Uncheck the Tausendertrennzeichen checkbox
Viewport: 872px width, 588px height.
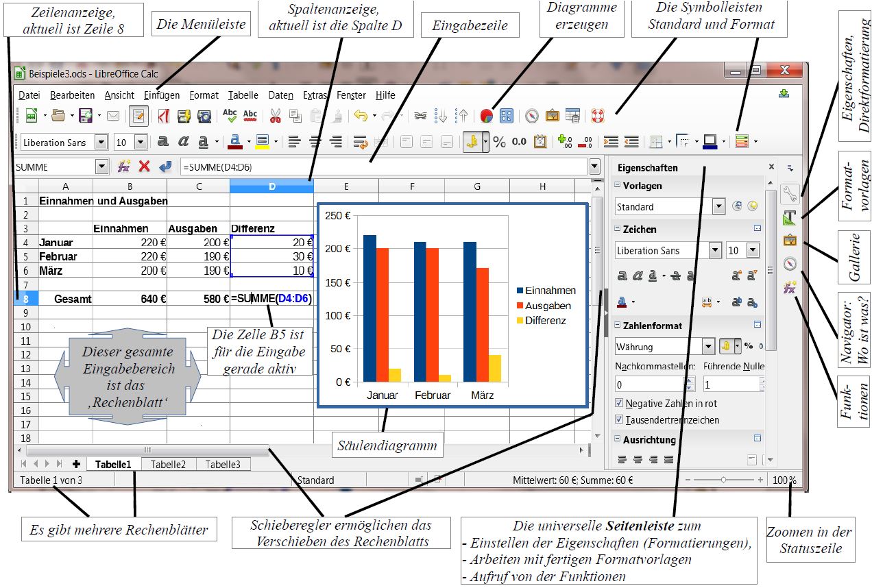tap(620, 419)
